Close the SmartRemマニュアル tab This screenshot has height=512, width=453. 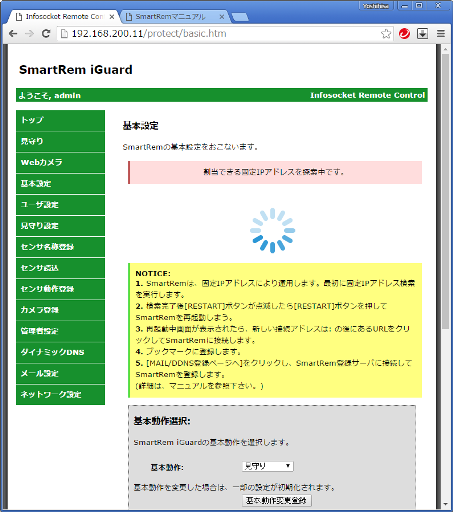222,17
